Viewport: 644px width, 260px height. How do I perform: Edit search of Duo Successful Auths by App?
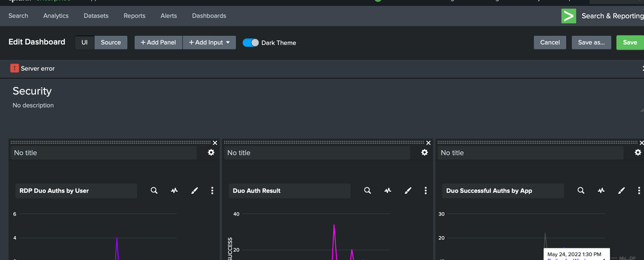[581, 190]
